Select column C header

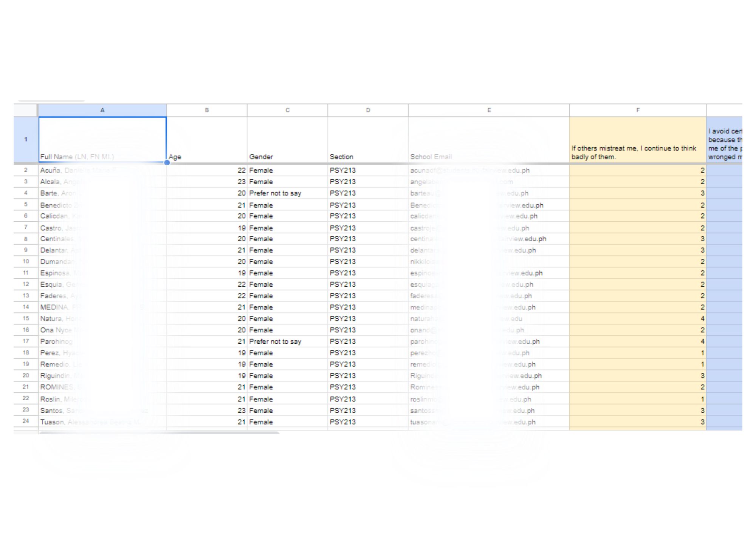pyautogui.click(x=287, y=110)
